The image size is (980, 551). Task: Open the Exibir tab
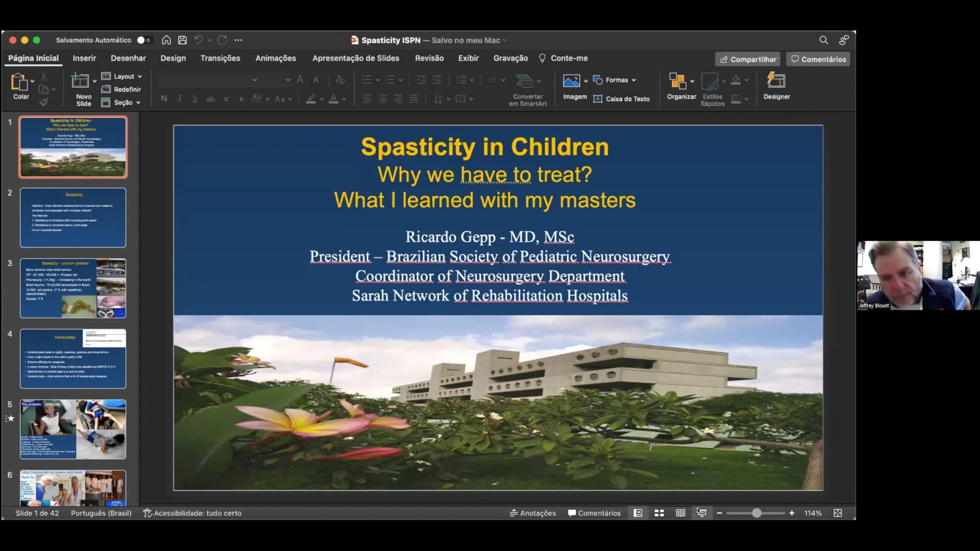coord(469,58)
